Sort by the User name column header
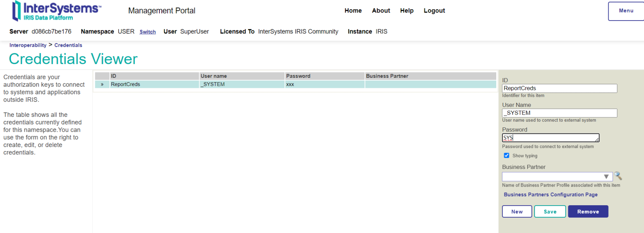 pos(214,76)
